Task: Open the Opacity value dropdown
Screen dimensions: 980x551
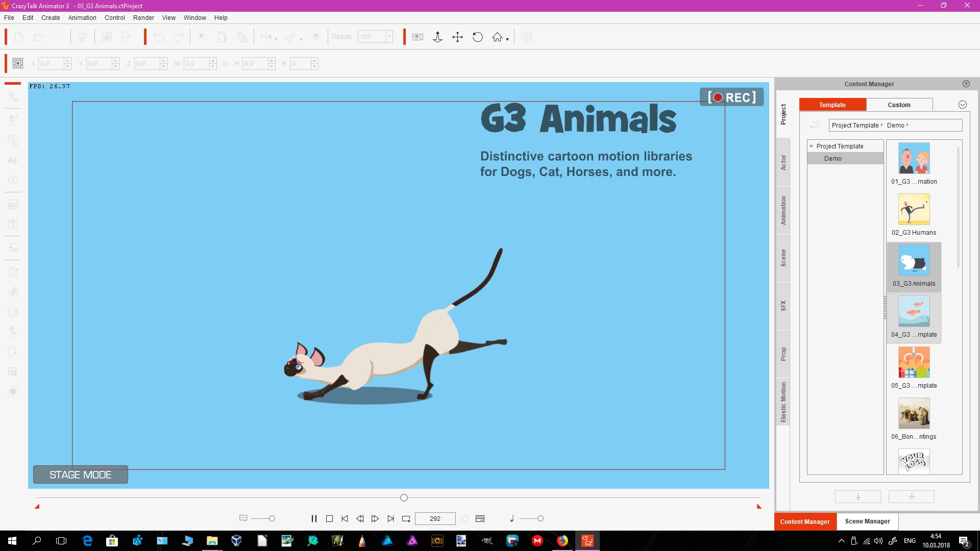Action: pyautogui.click(x=389, y=37)
